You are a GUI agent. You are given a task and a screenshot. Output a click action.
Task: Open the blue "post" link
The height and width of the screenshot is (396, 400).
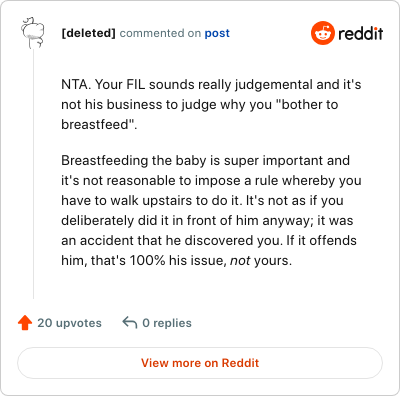217,33
